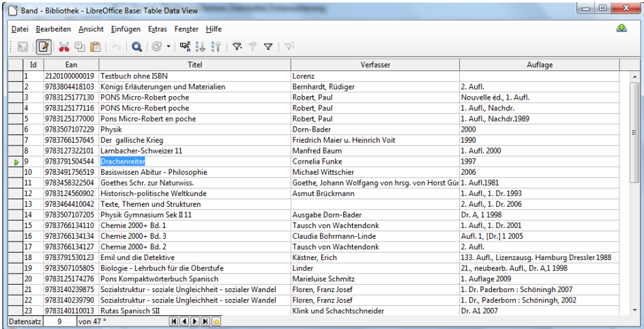This screenshot has width=644, height=329.
Task: Click the document icon in title bar
Action: point(14,10)
